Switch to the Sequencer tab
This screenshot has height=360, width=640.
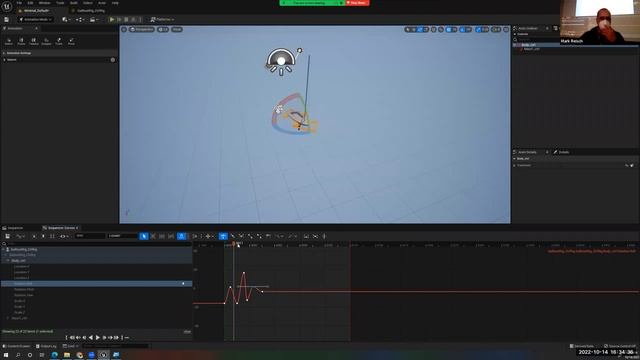[x=14, y=228]
